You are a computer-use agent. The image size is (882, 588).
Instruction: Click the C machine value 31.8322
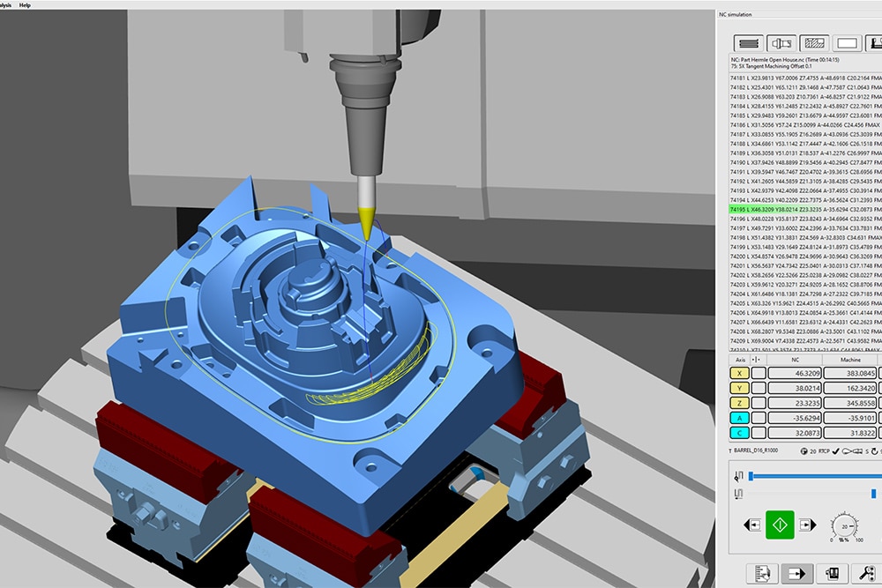pyautogui.click(x=850, y=433)
